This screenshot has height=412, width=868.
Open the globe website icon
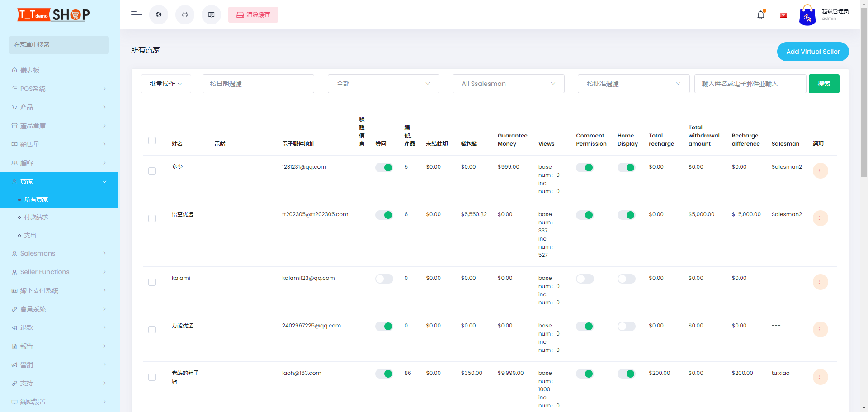[159, 15]
